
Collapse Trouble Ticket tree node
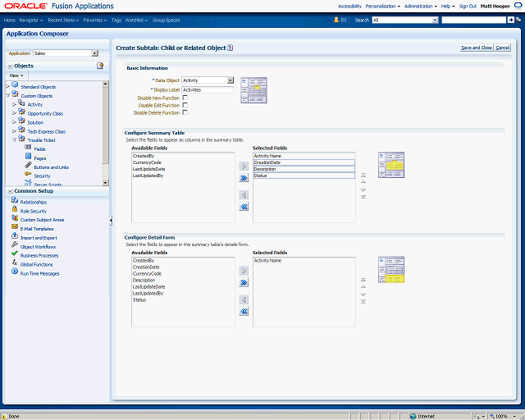pyautogui.click(x=15, y=140)
